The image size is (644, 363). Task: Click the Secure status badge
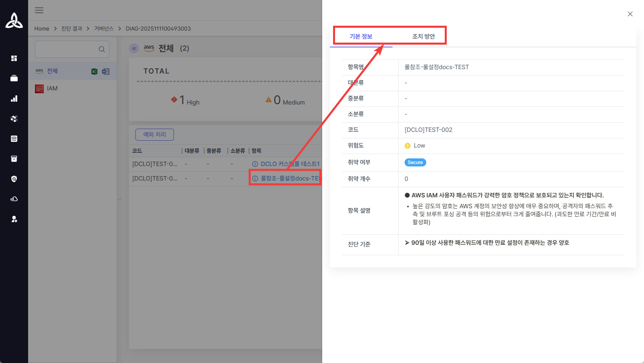click(415, 162)
